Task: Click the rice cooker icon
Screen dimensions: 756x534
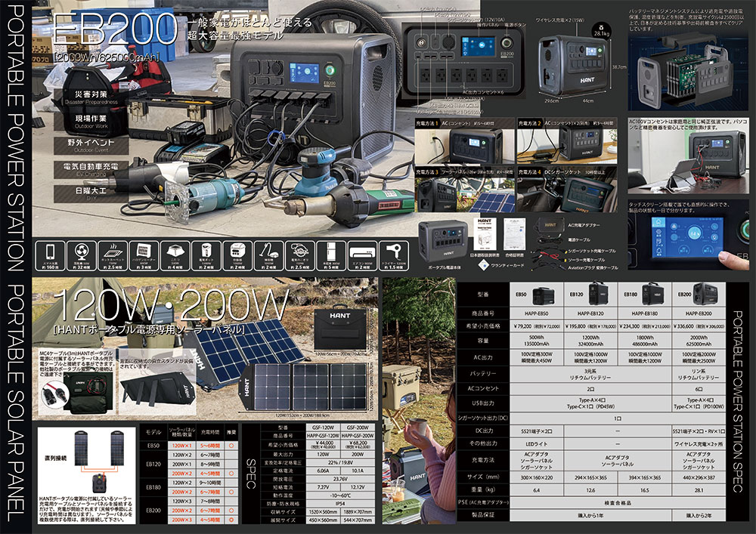Action: [x=237, y=256]
